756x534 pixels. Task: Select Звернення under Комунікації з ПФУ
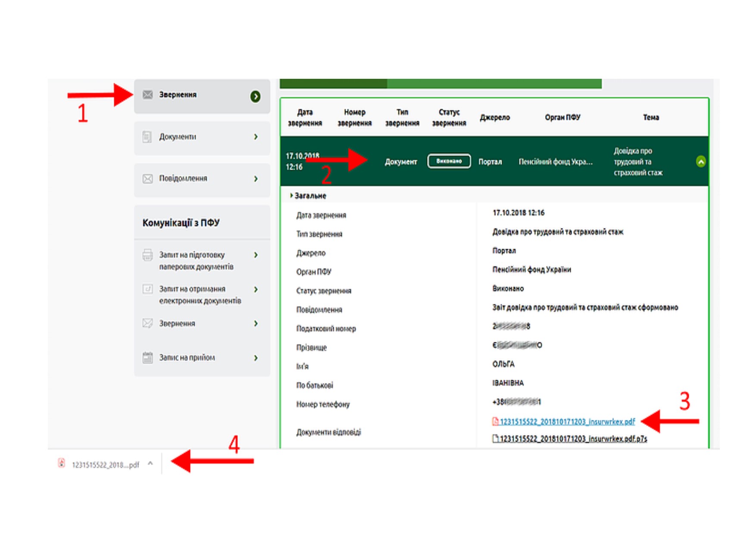[177, 323]
